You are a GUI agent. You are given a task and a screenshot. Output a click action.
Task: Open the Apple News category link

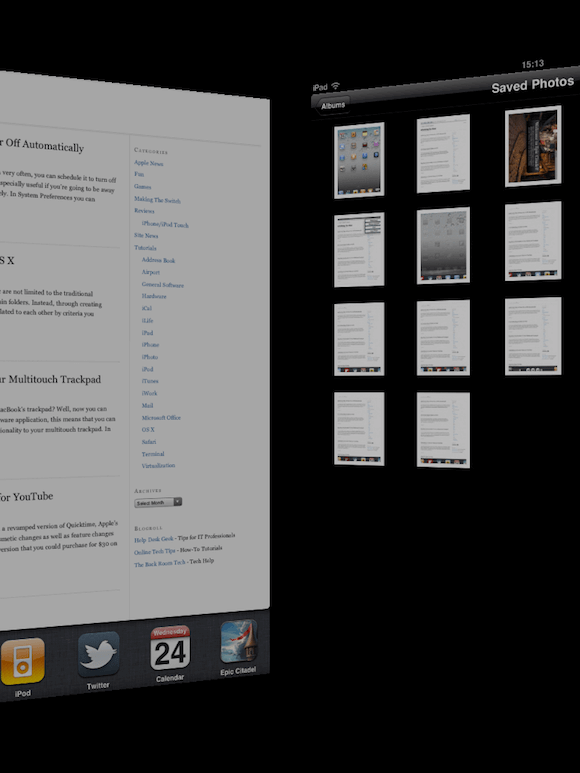point(148,163)
